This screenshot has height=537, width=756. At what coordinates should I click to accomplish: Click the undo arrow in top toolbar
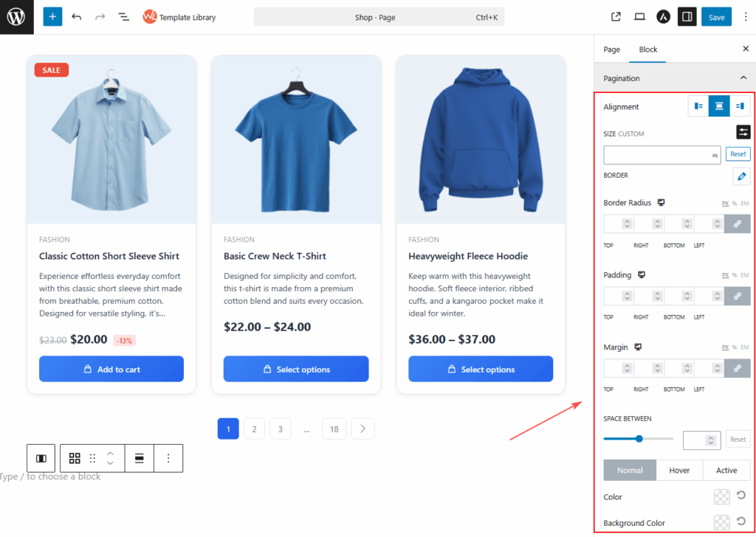click(74, 16)
